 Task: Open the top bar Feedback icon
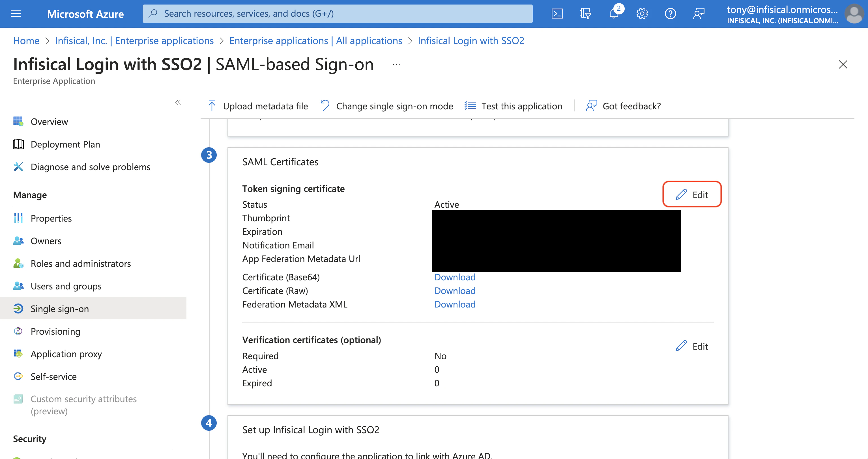(x=699, y=14)
